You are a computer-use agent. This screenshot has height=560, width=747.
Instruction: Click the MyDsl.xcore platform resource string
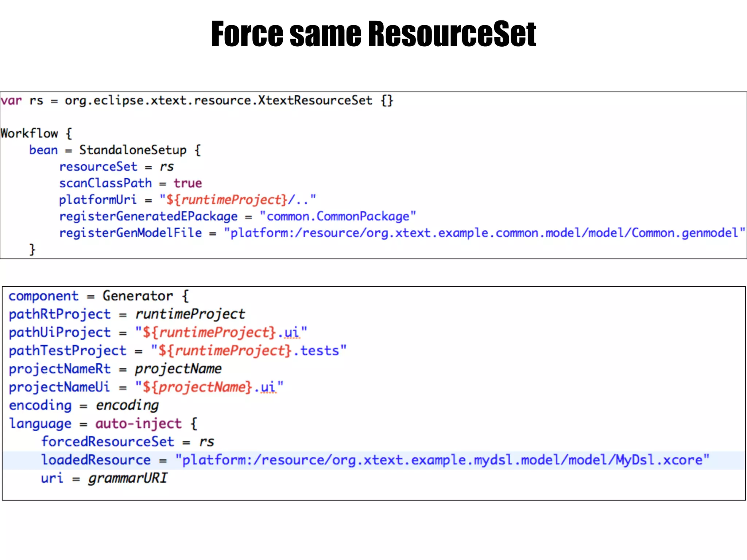coord(442,460)
